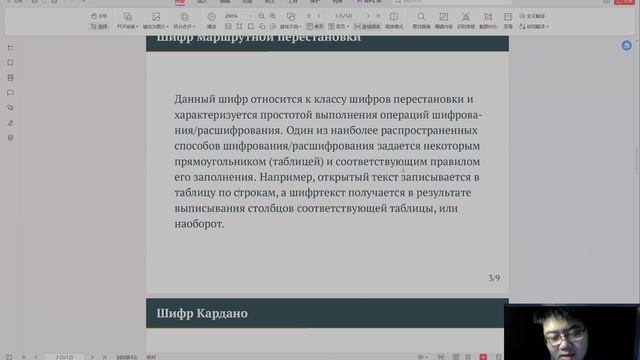640x360 pixels.
Task: Open the thumbnails panel in left sidebar
Action: click(x=11, y=78)
